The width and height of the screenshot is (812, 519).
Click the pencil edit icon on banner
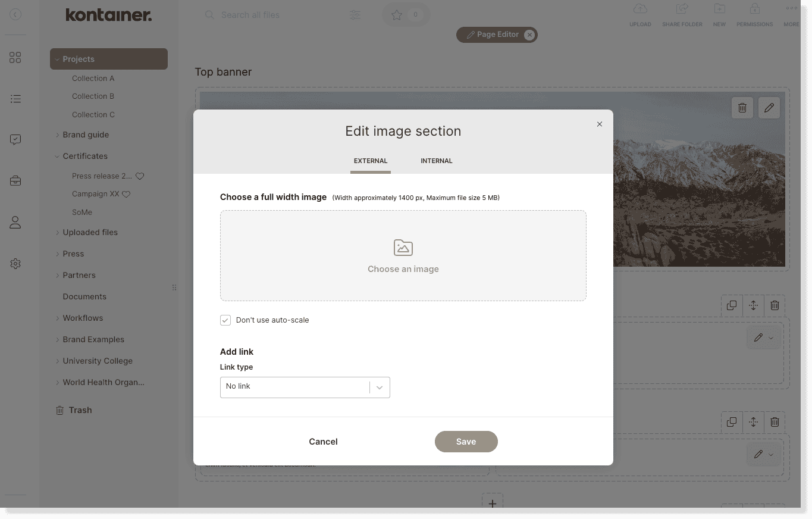pos(769,108)
